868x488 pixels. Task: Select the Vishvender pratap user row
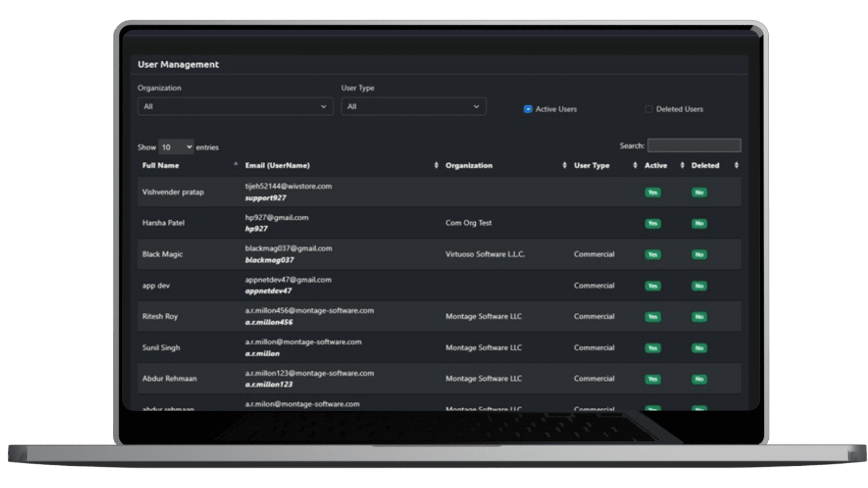[173, 192]
